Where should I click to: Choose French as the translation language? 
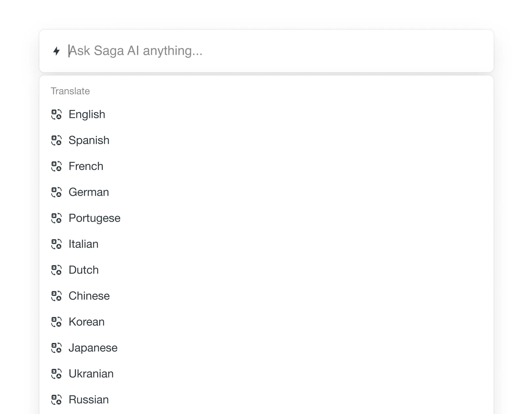[x=86, y=166]
